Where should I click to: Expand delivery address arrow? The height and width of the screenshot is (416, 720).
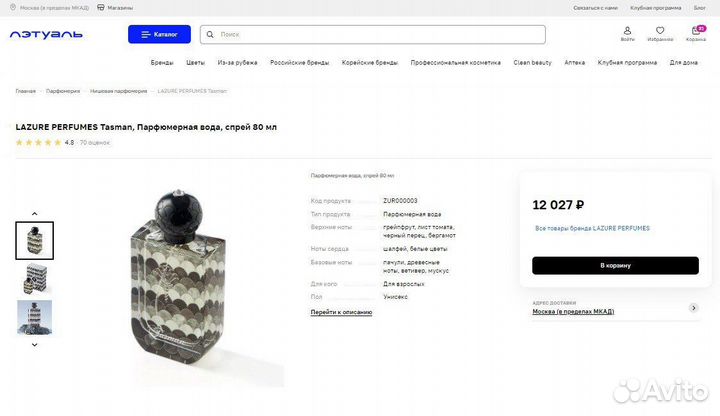coord(694,308)
